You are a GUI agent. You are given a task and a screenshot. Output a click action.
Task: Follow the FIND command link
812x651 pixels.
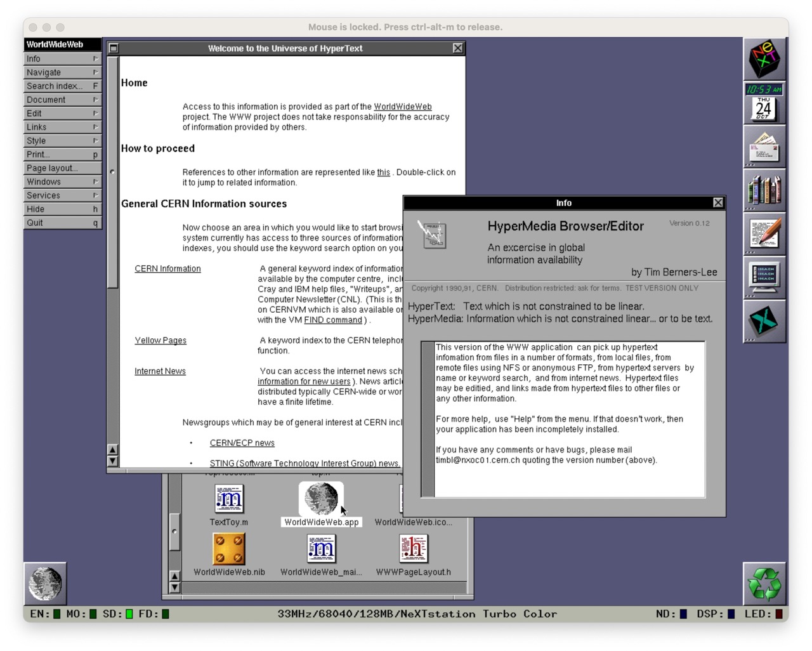333,320
